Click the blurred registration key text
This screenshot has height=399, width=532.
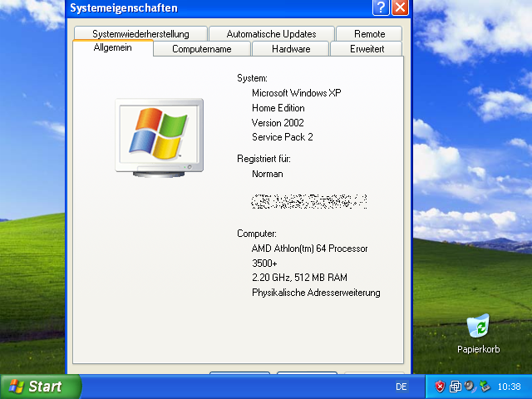(309, 200)
